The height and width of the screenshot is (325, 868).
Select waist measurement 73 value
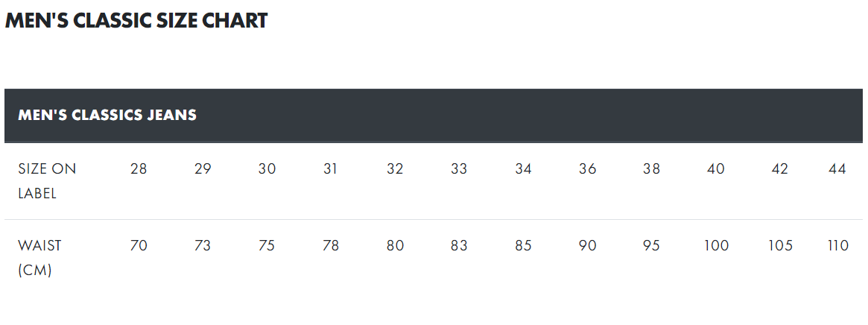tap(203, 245)
